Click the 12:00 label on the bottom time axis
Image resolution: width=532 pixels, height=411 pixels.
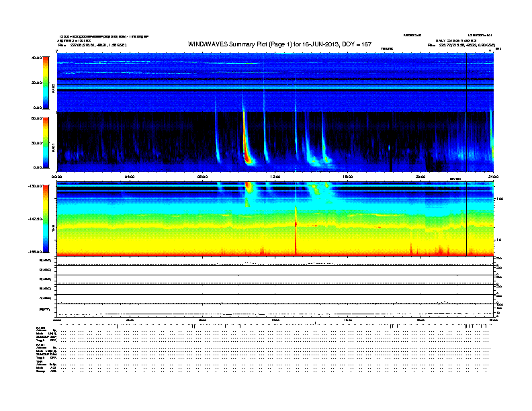coord(275,320)
